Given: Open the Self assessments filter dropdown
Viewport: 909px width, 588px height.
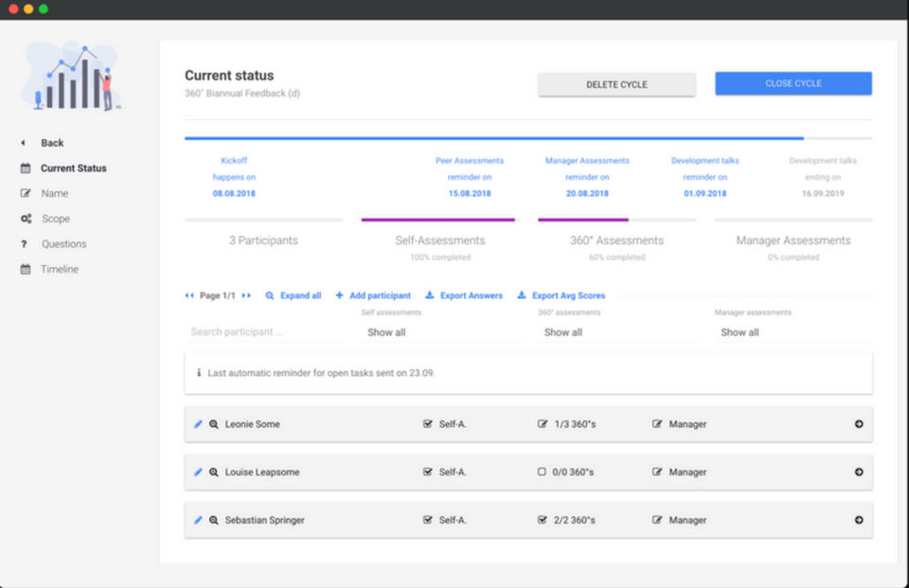Looking at the screenshot, I should (x=440, y=332).
